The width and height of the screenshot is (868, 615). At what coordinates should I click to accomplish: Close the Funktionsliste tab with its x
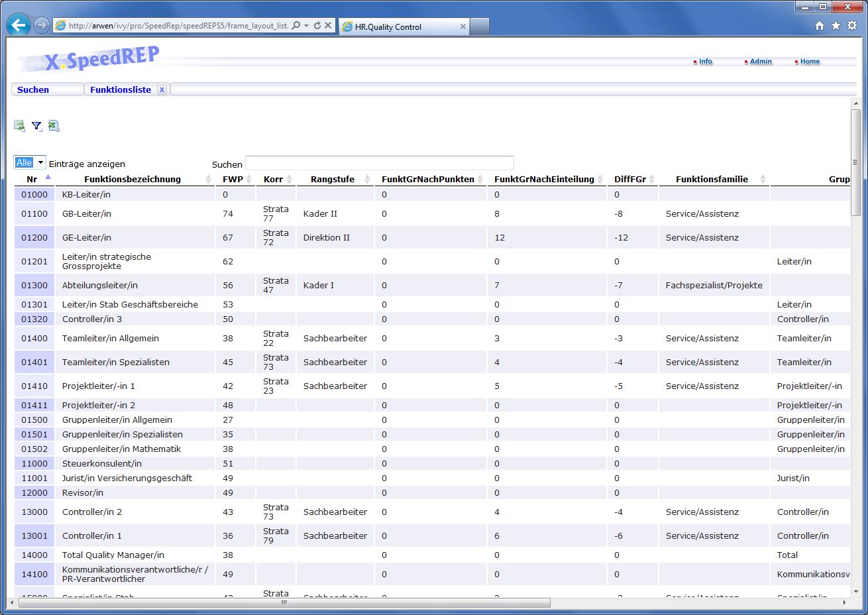[x=162, y=89]
